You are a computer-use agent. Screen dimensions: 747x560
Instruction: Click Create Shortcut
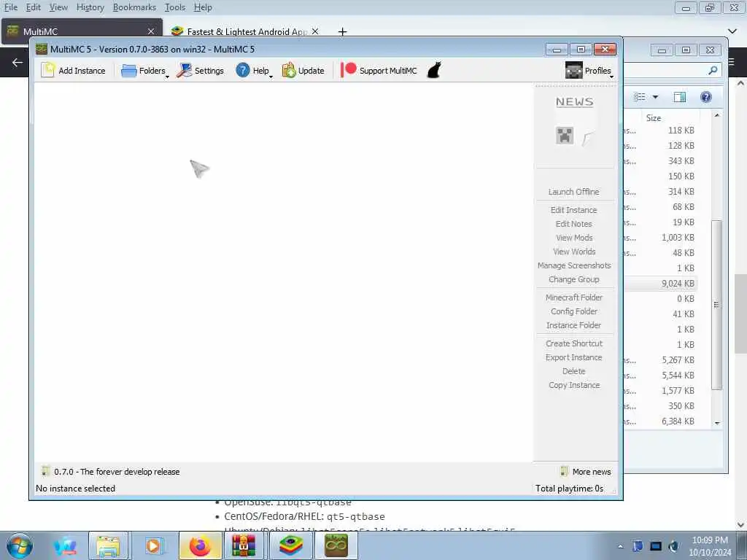click(573, 343)
